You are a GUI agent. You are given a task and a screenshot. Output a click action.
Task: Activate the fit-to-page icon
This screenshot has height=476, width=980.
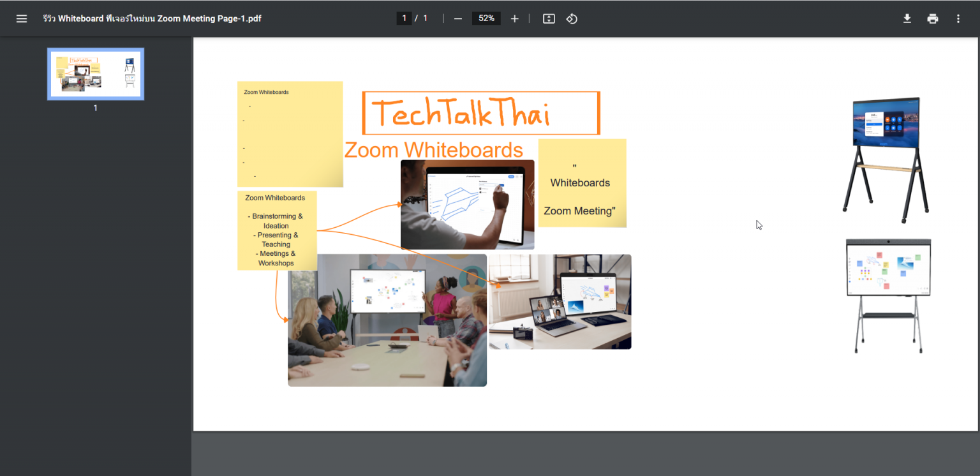pyautogui.click(x=549, y=18)
